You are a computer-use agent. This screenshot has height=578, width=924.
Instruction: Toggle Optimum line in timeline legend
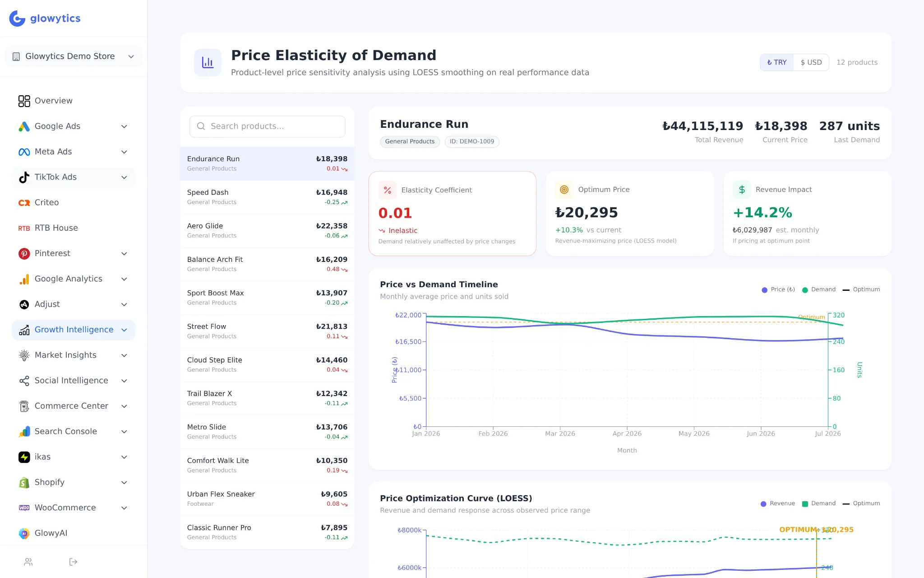click(861, 289)
